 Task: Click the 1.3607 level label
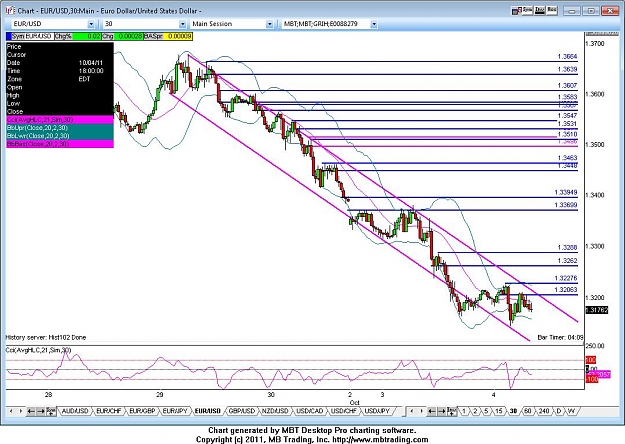click(568, 86)
